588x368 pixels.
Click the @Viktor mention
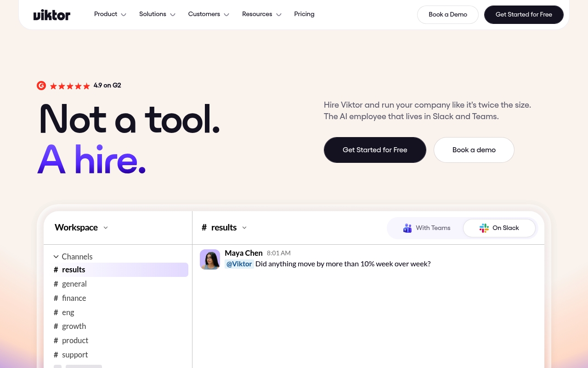pos(239,264)
